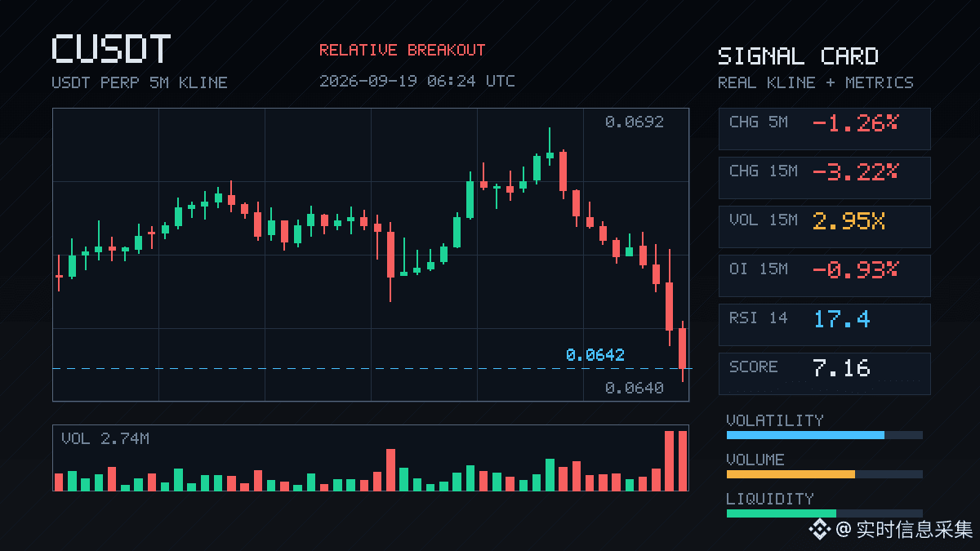Click the Binance logo icon in the watermark
Image resolution: width=980 pixels, height=551 pixels.
[x=819, y=530]
